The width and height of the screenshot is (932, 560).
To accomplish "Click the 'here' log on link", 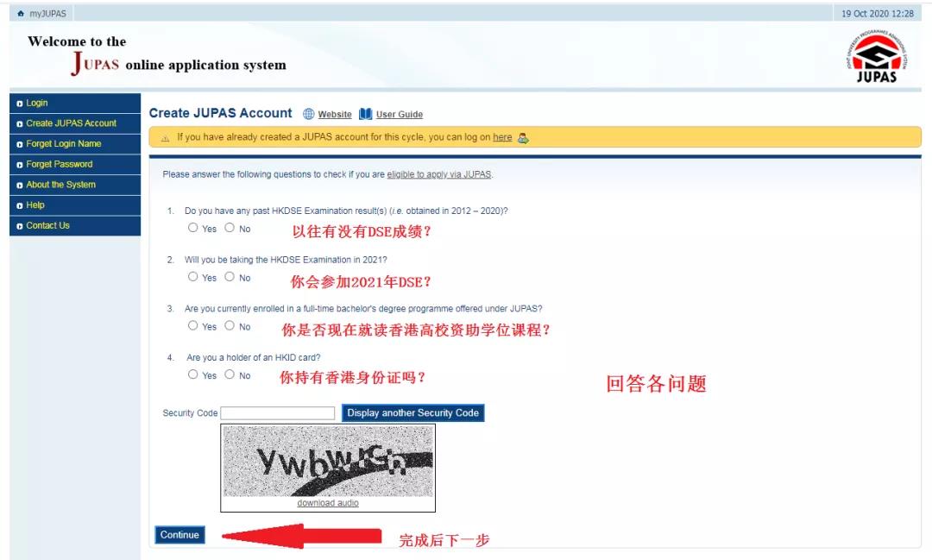I will [502, 137].
